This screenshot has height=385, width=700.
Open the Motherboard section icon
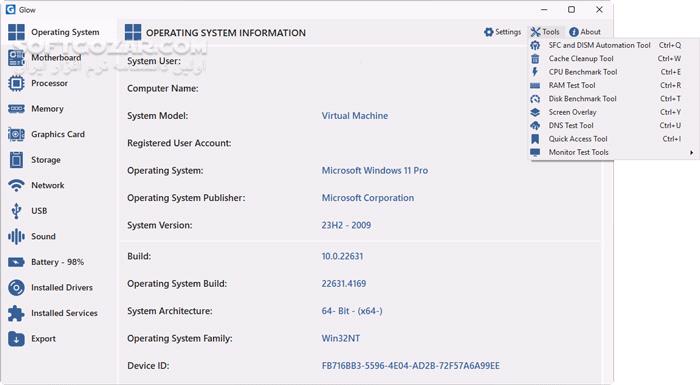16,58
